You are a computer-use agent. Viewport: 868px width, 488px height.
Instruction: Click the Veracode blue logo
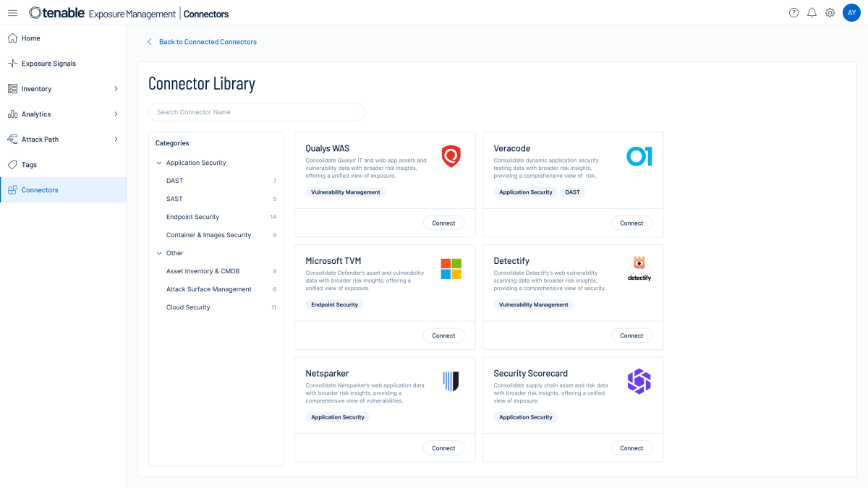coord(639,156)
